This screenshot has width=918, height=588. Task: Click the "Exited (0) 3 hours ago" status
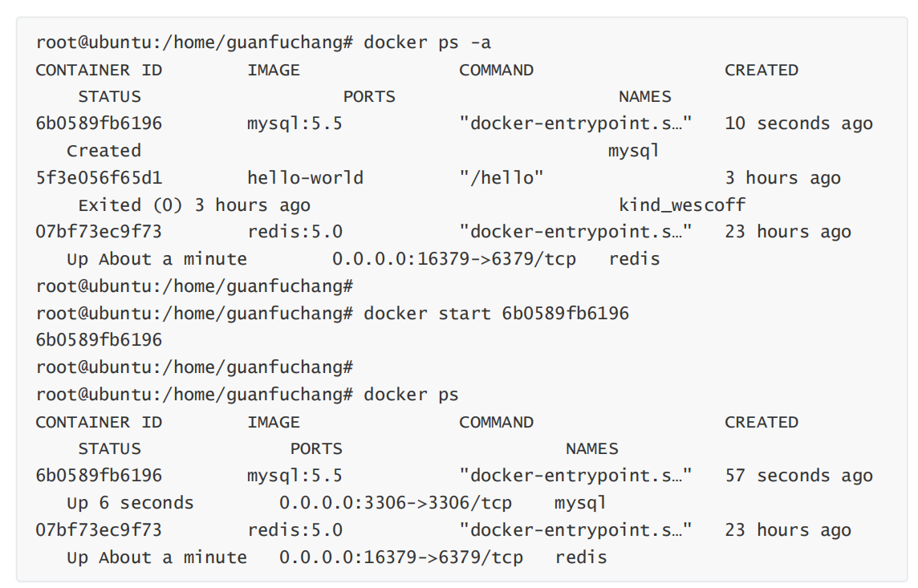193,205
